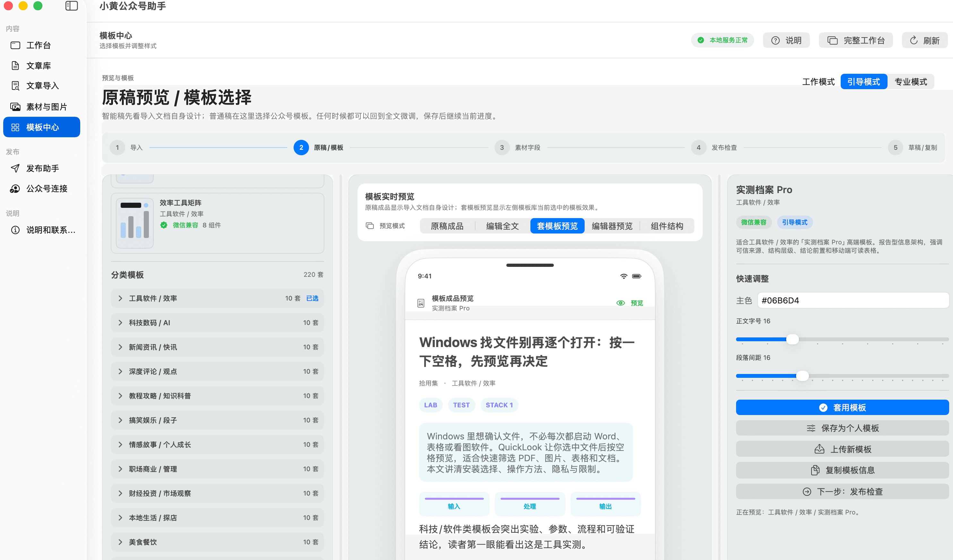The image size is (953, 560).
Task: Click the 套用模板 button
Action: tap(842, 407)
